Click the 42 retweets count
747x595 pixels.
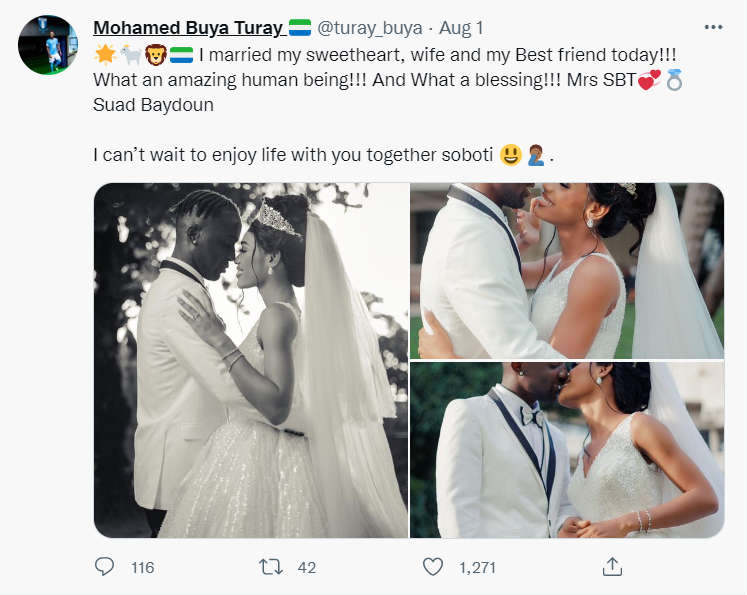point(307,567)
